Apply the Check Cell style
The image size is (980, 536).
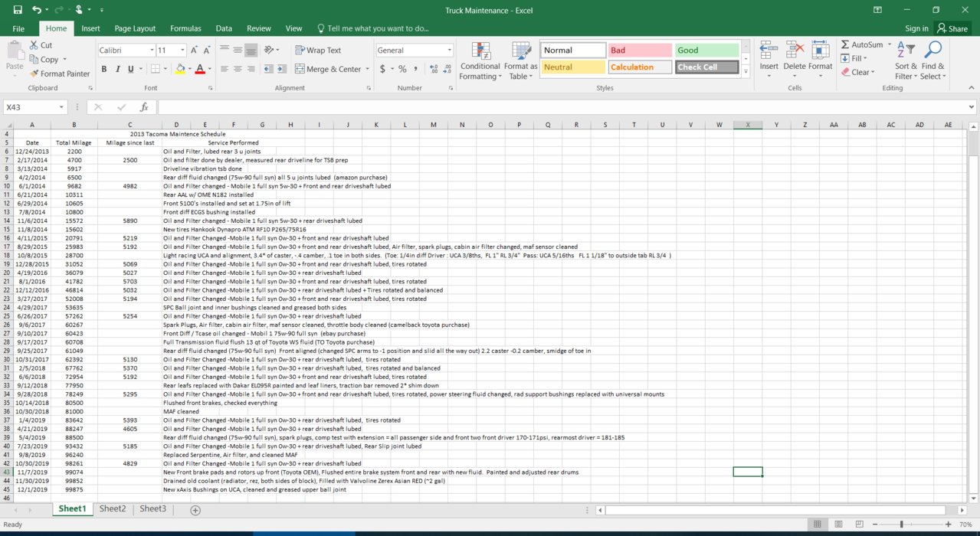click(x=706, y=67)
